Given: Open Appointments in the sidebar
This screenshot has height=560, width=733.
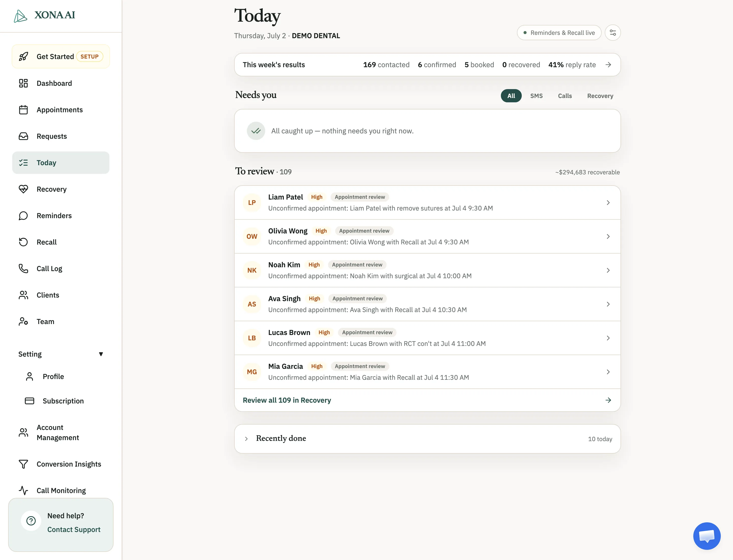Looking at the screenshot, I should click(x=61, y=110).
